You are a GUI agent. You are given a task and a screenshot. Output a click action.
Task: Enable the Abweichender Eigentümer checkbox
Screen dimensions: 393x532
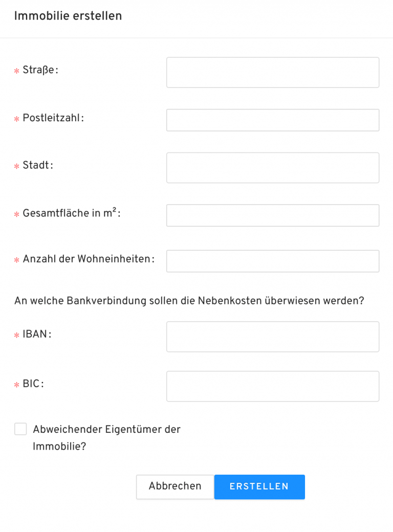pyautogui.click(x=20, y=429)
